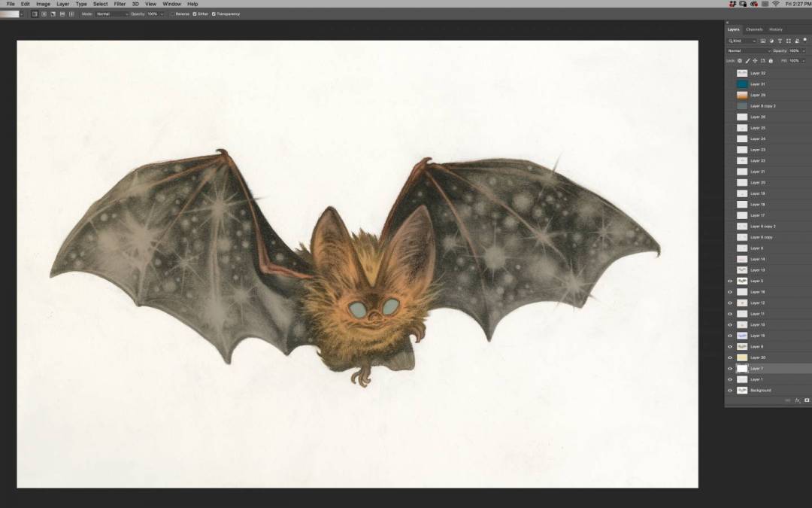Click the type layer filter icon
The width and height of the screenshot is (812, 508).
(x=779, y=41)
